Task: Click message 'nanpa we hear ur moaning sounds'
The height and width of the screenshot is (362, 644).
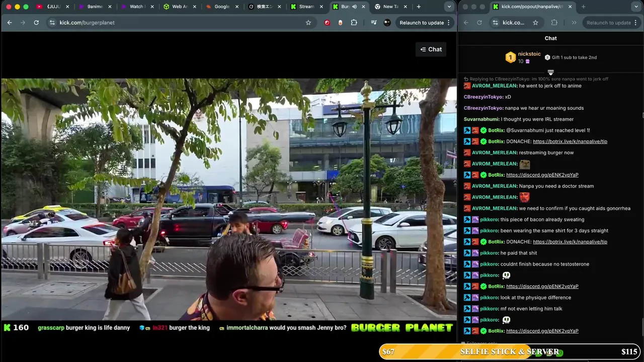Action: [x=544, y=108]
